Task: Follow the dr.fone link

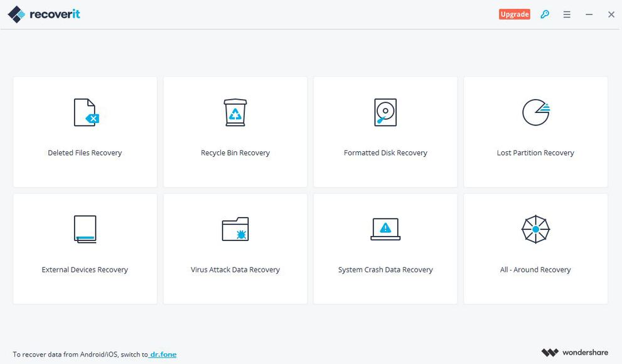Action: [x=163, y=355]
